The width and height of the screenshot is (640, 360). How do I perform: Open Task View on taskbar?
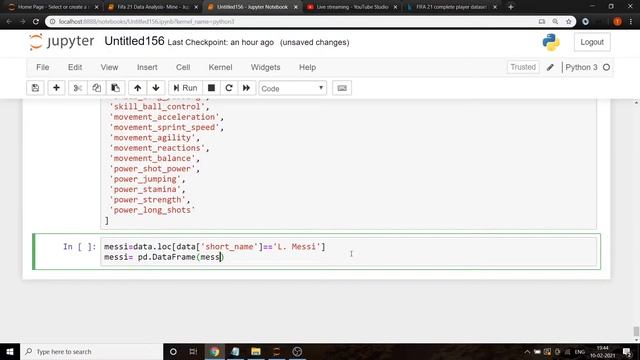[193, 351]
